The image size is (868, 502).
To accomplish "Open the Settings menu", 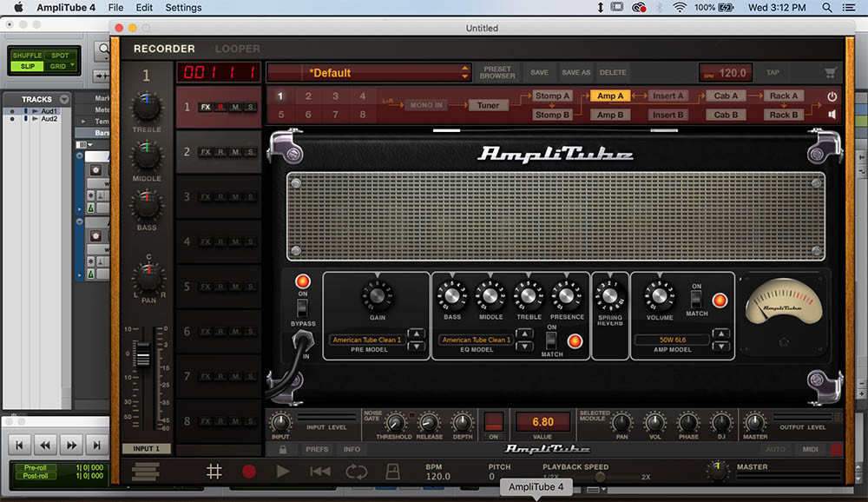I will [183, 7].
